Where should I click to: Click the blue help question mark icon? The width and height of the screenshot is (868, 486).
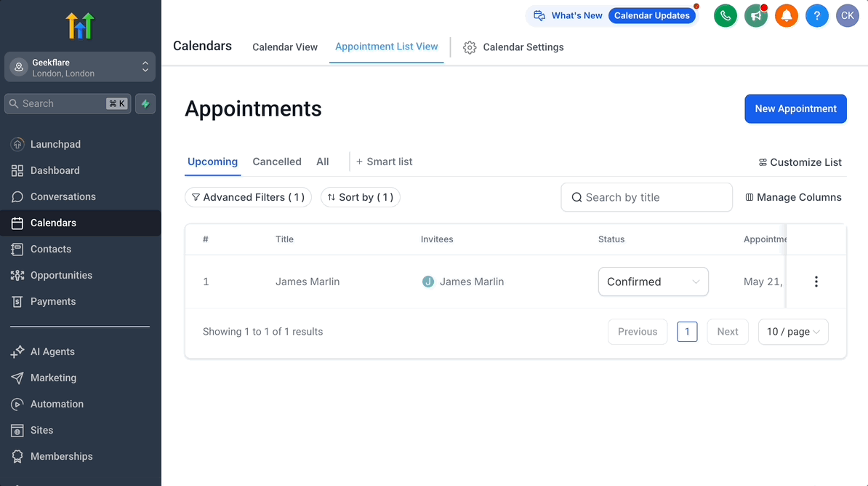tap(817, 15)
